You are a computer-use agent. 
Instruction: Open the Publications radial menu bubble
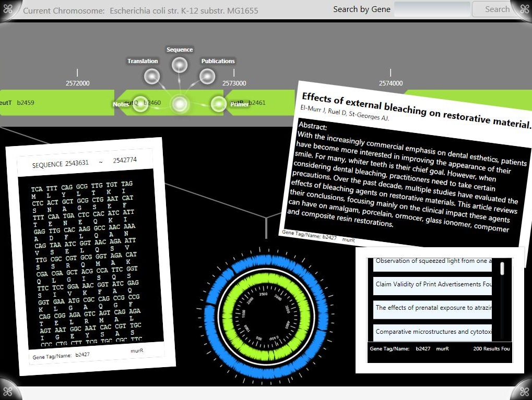(x=207, y=77)
